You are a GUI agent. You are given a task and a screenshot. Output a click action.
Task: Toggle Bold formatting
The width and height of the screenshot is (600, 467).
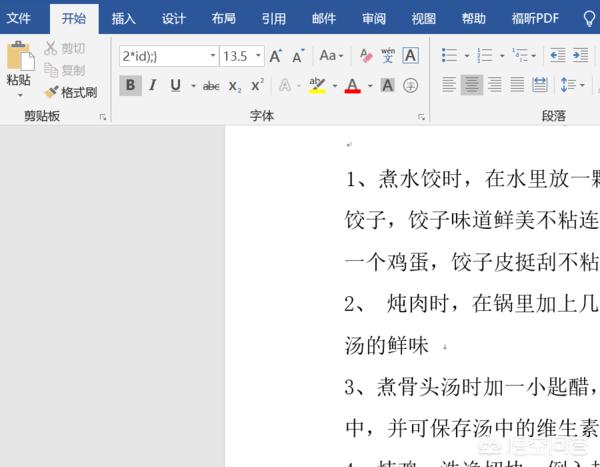[130, 85]
